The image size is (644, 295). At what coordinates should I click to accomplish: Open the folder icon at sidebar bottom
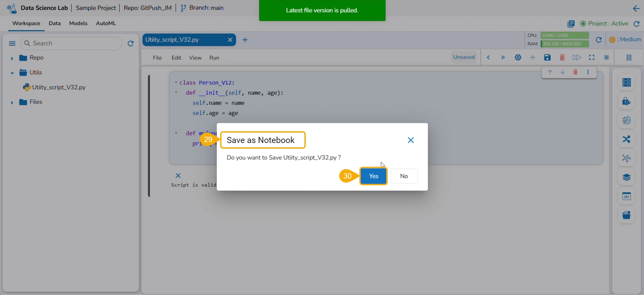pos(627,215)
